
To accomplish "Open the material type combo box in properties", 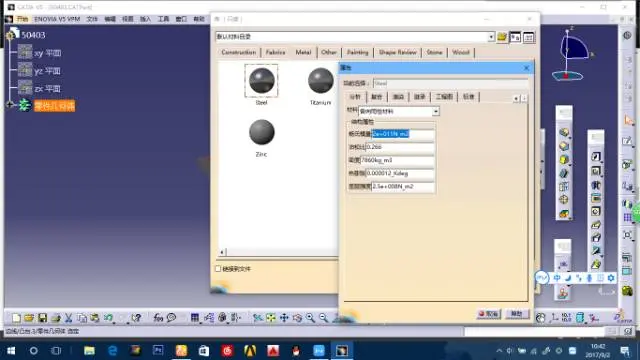I will [398, 111].
